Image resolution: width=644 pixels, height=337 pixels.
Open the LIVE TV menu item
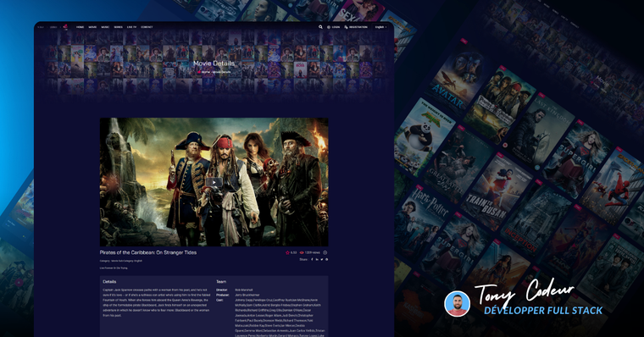pyautogui.click(x=132, y=27)
